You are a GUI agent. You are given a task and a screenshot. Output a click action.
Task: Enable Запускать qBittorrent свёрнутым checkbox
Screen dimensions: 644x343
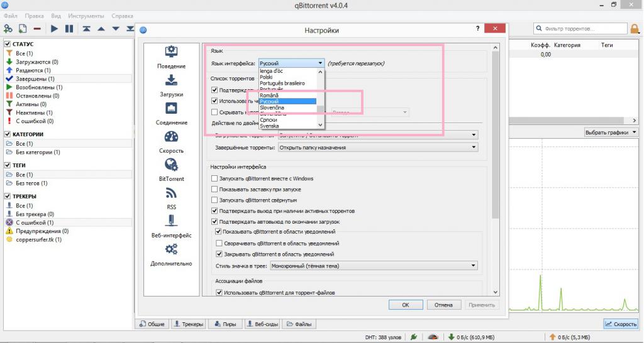[214, 200]
